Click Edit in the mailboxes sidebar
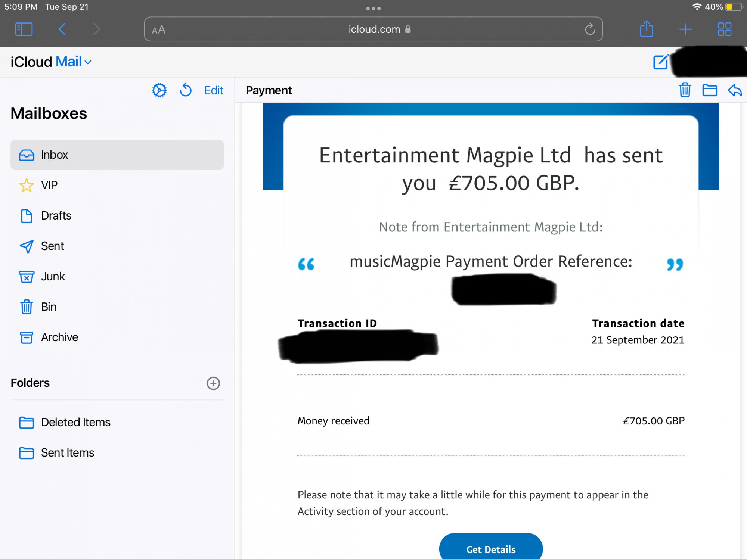 (x=214, y=90)
